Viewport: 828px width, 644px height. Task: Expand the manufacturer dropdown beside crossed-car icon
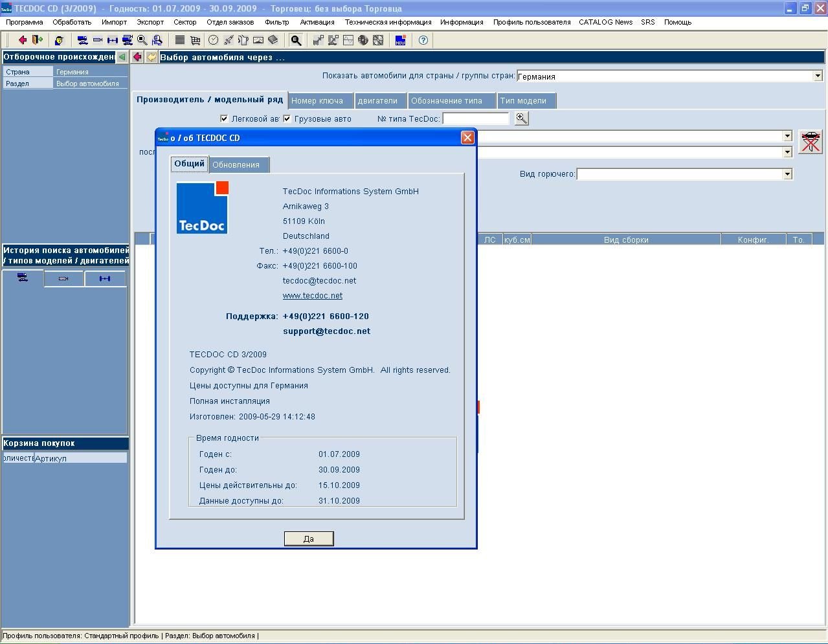pos(787,137)
